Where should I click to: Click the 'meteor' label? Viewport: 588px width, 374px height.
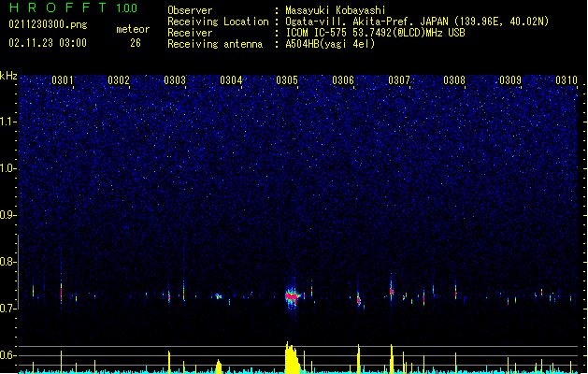[133, 29]
